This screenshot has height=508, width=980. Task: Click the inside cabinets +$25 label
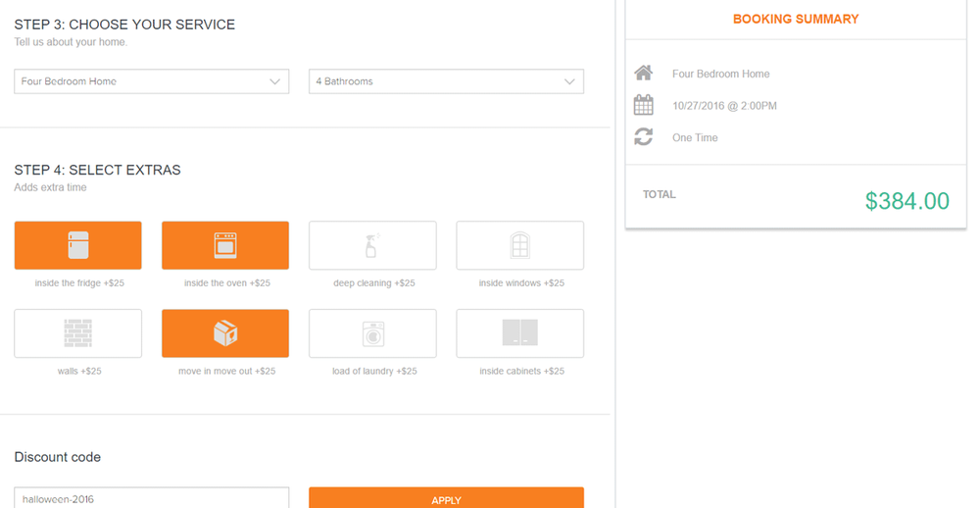tap(522, 371)
